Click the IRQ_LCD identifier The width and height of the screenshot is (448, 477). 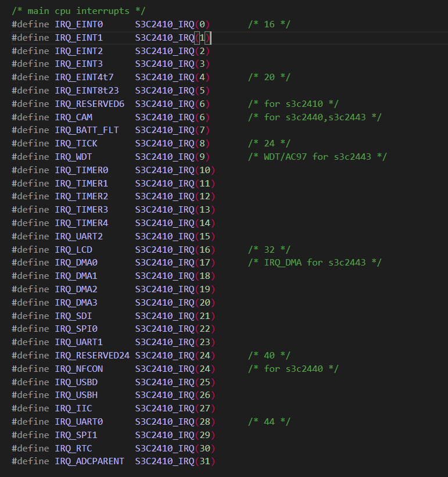coord(74,250)
